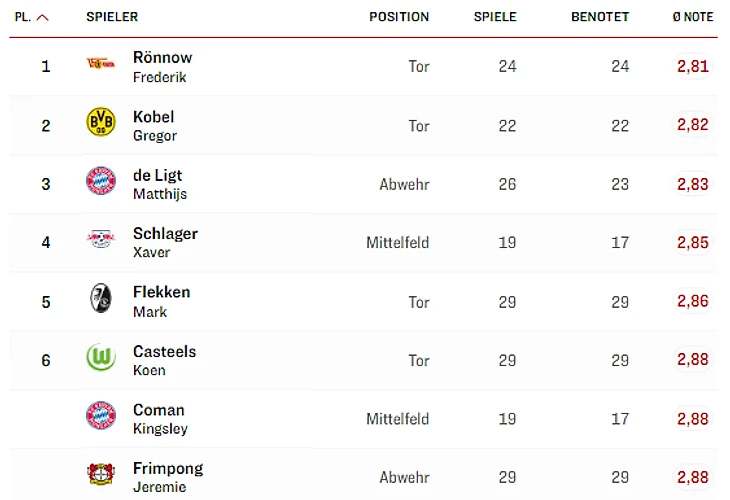Sort by the Ø NOTE column header

pyautogui.click(x=692, y=17)
